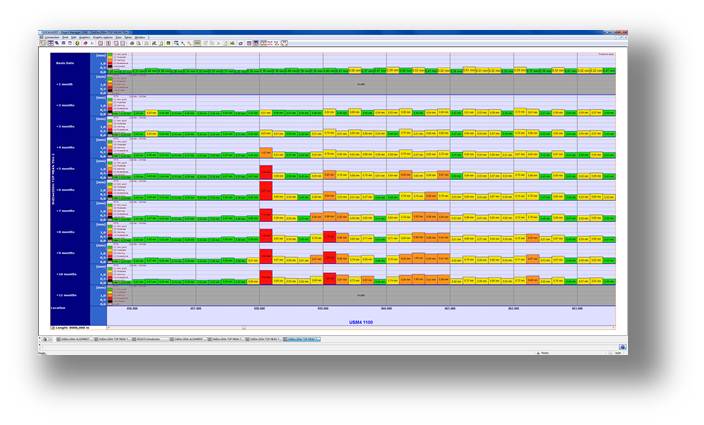Click the small icon left of the bottom tabs
This screenshot has width=704, height=425.
click(x=43, y=339)
